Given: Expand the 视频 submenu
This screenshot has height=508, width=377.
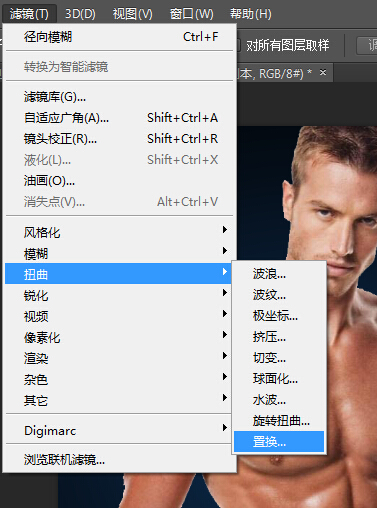Looking at the screenshot, I should [119, 316].
